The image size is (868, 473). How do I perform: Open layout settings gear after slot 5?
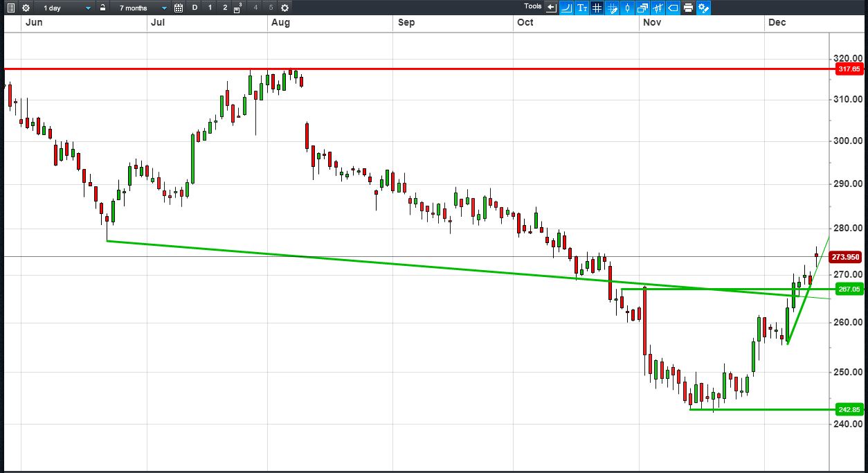[x=284, y=8]
